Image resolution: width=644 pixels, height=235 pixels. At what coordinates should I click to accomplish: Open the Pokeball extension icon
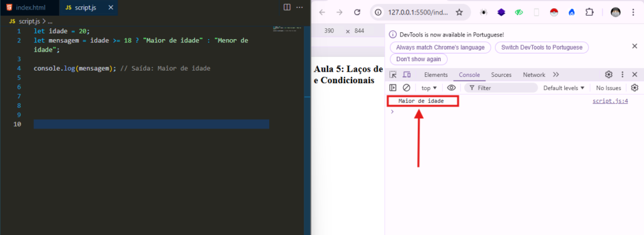[x=554, y=13]
